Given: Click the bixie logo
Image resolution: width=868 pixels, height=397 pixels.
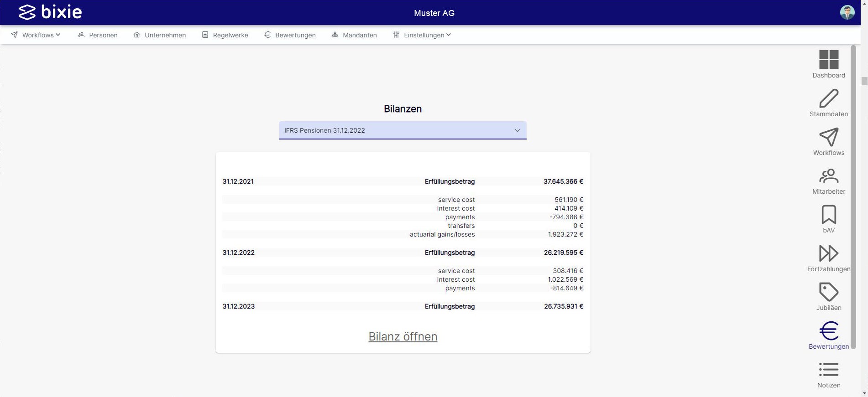Looking at the screenshot, I should (50, 12).
